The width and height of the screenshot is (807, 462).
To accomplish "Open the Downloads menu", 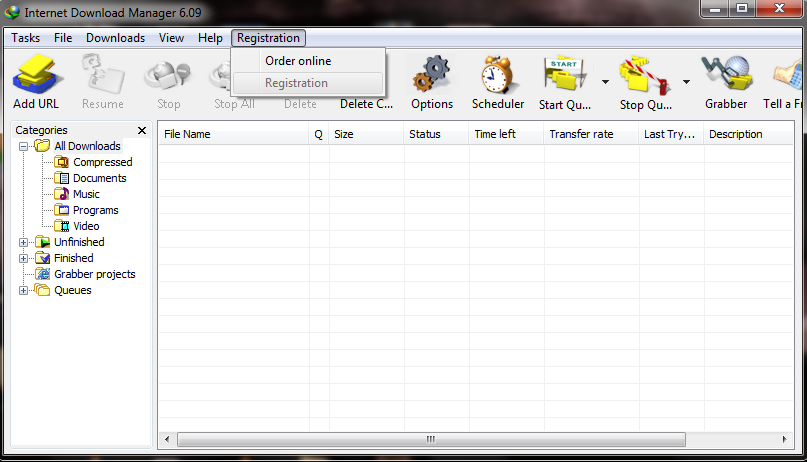I will tap(115, 38).
